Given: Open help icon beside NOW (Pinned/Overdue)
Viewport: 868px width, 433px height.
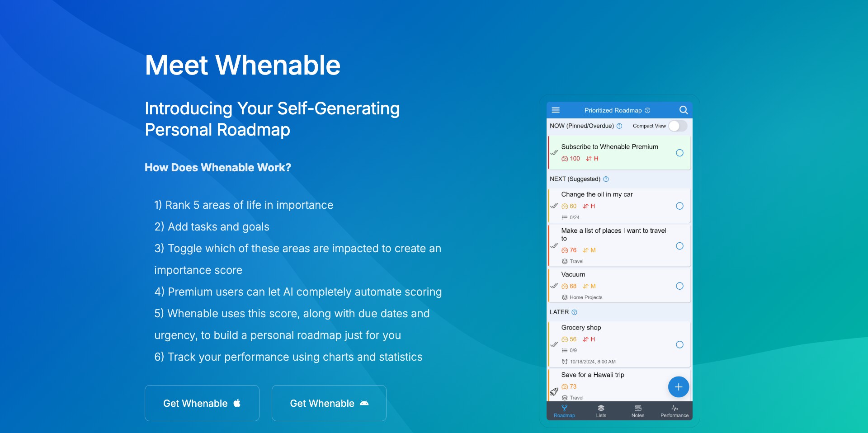Looking at the screenshot, I should click(619, 126).
